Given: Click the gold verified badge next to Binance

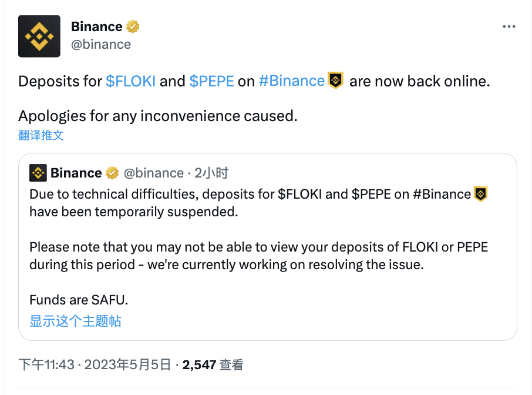Looking at the screenshot, I should point(133,26).
